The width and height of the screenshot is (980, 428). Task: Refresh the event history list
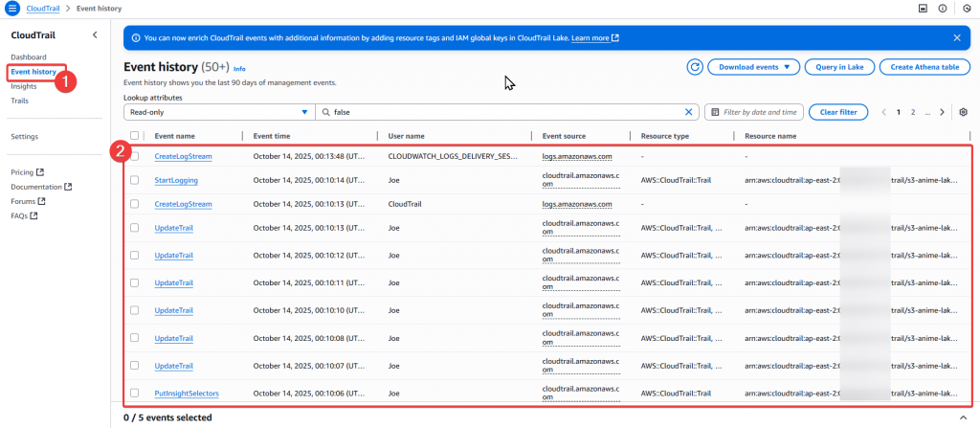695,67
